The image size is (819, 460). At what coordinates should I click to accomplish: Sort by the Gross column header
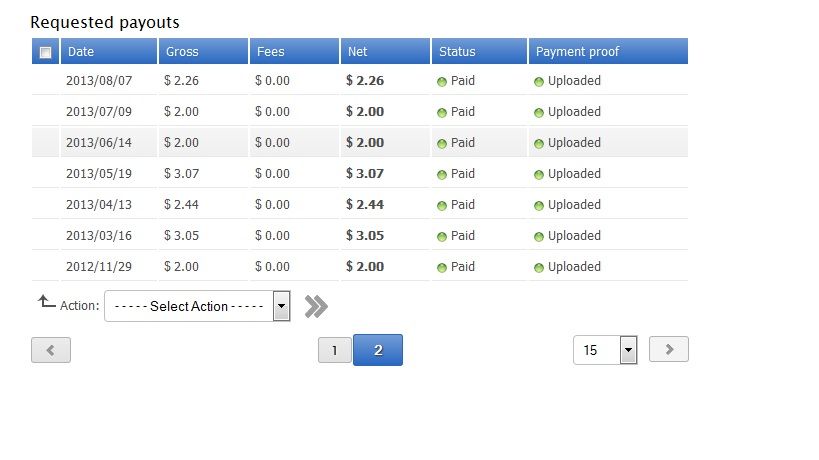coord(203,51)
